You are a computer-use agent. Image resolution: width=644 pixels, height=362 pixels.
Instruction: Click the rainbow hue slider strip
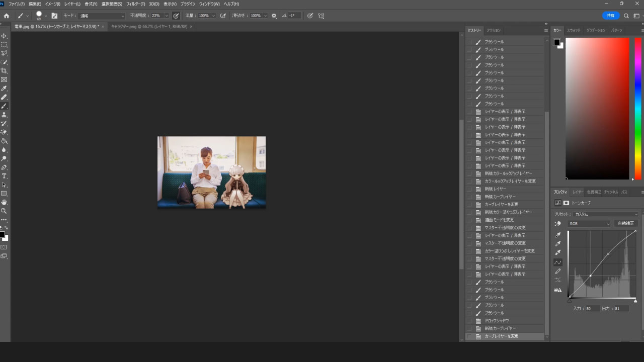click(637, 109)
